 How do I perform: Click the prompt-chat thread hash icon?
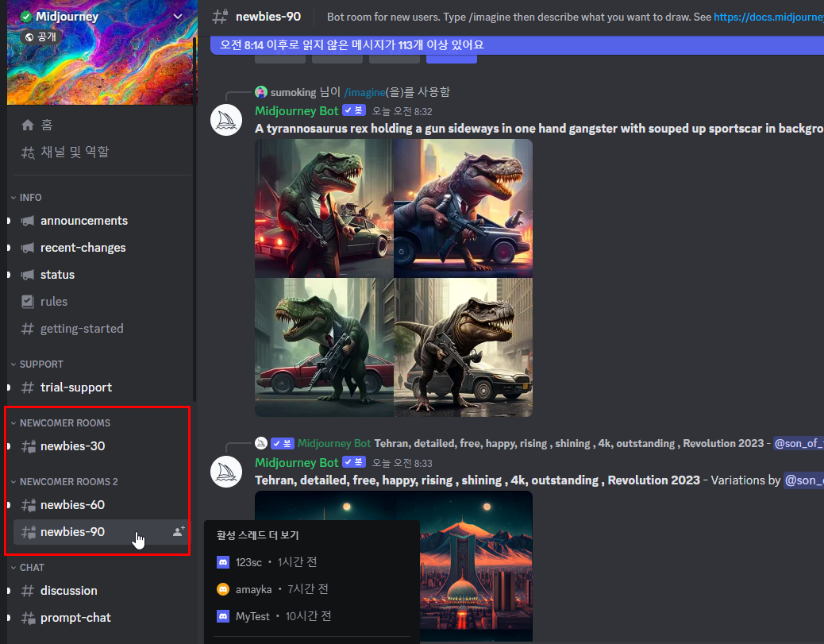pyautogui.click(x=28, y=618)
